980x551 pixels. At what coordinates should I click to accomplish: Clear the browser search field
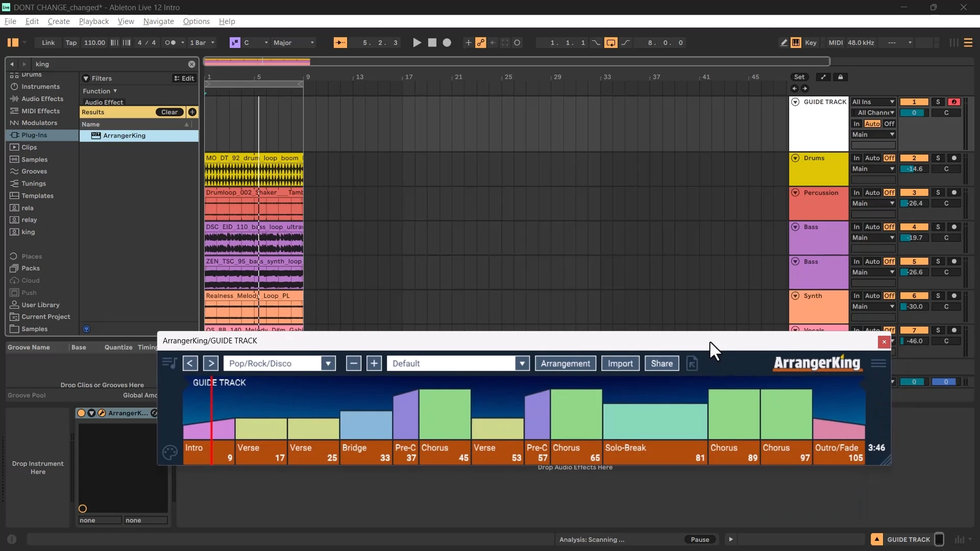pyautogui.click(x=191, y=64)
